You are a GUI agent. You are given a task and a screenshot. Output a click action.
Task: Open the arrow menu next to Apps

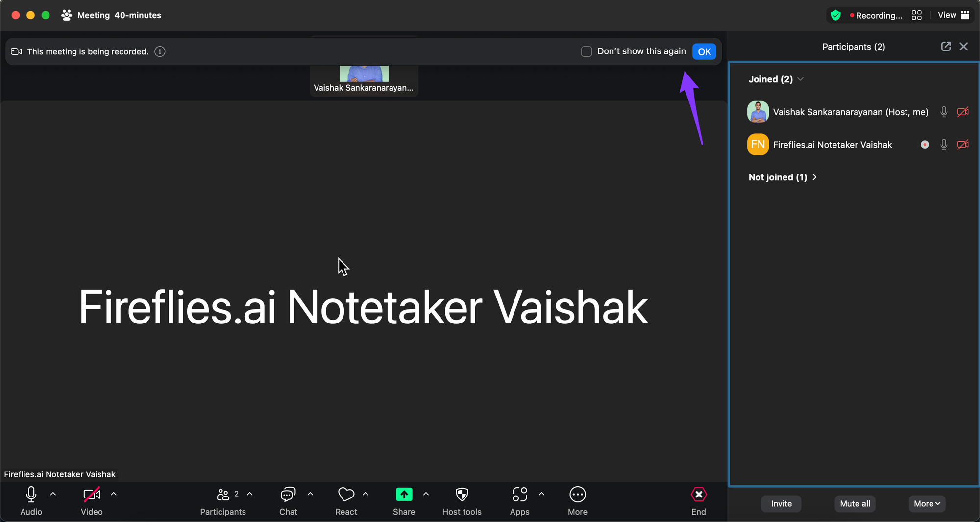click(541, 494)
